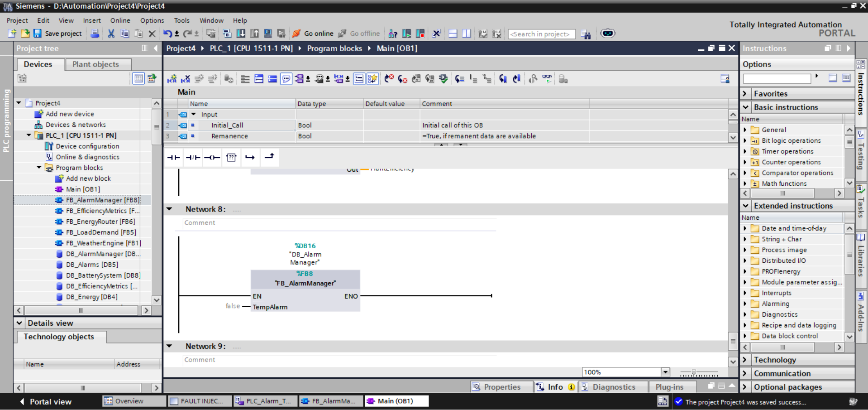Screen dimensions: 868x410
Task: Click PLC_1 breadcrumb link
Action: 251,48
